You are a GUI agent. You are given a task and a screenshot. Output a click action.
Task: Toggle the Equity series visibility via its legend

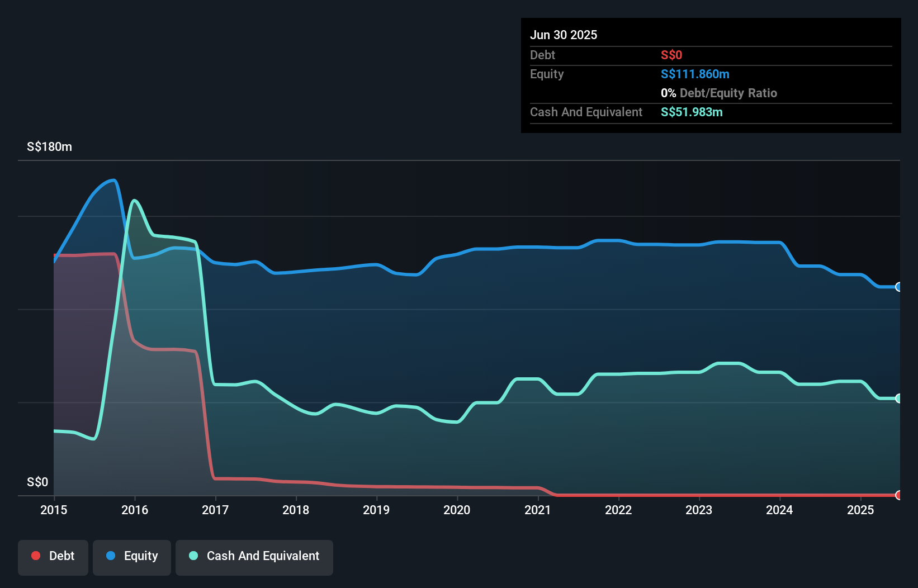pyautogui.click(x=132, y=556)
